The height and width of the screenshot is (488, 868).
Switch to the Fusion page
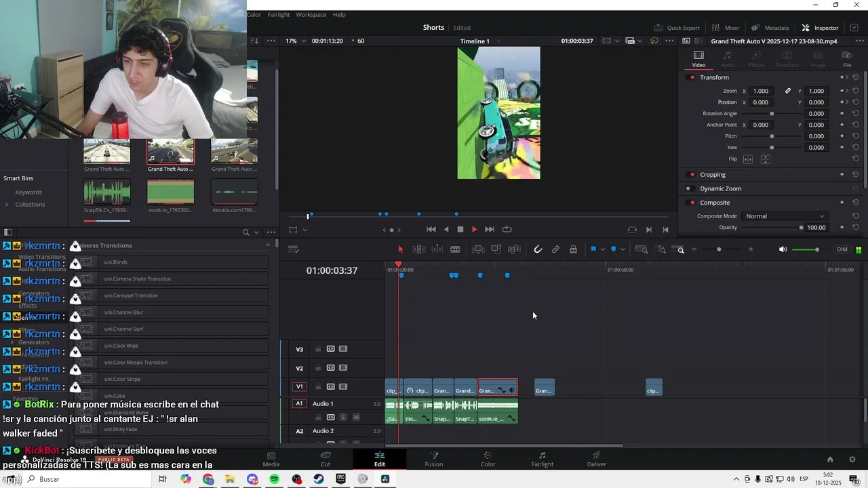(x=433, y=459)
